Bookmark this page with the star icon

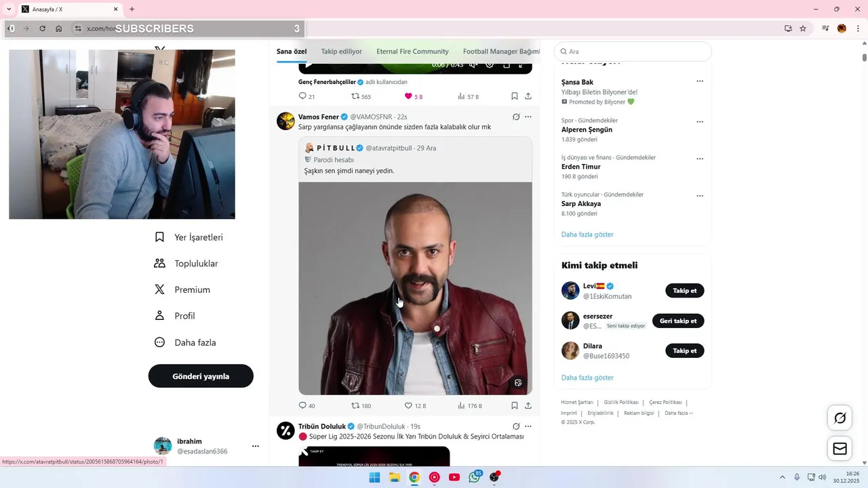[x=803, y=28]
